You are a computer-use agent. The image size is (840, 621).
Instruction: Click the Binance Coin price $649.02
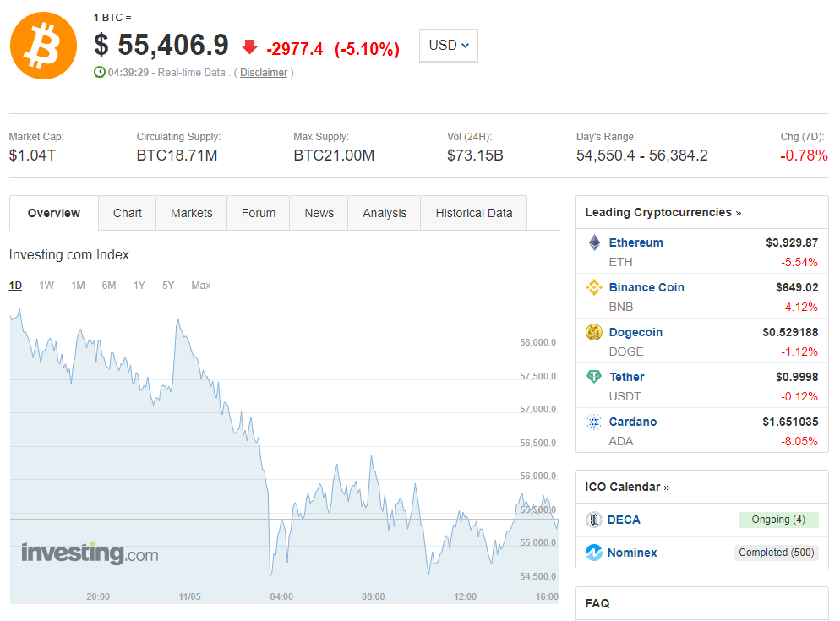(797, 287)
